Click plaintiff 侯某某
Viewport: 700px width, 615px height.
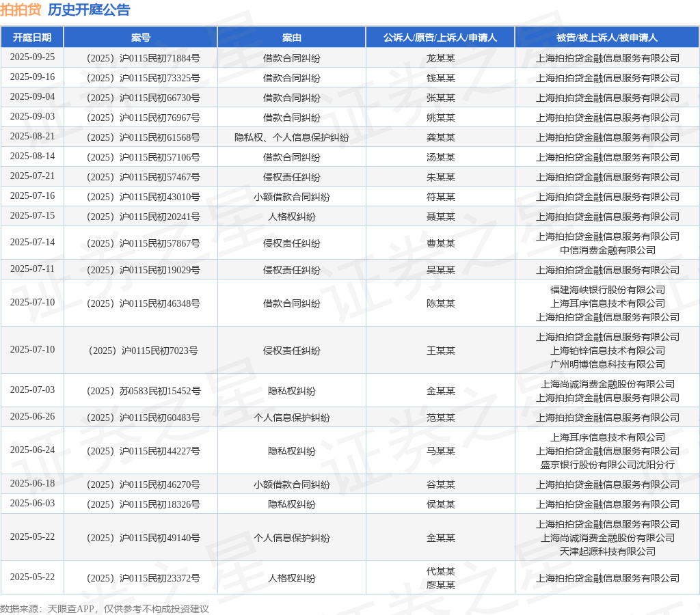(441, 504)
